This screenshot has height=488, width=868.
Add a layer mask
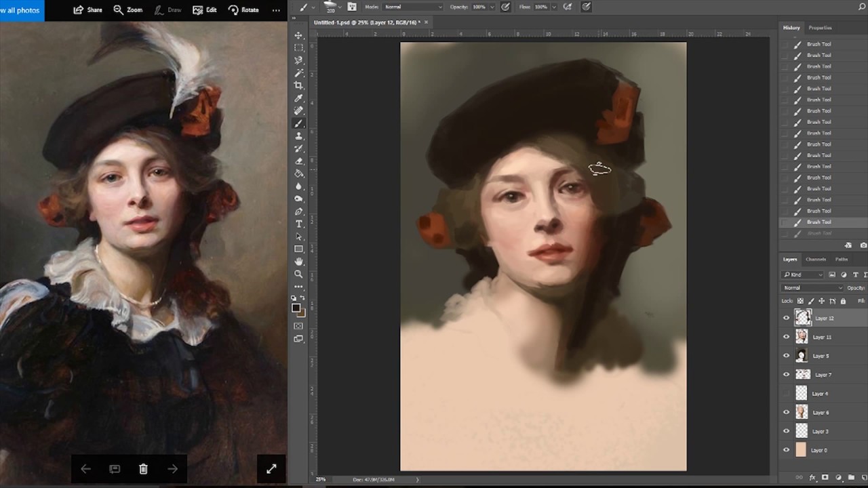point(825,478)
